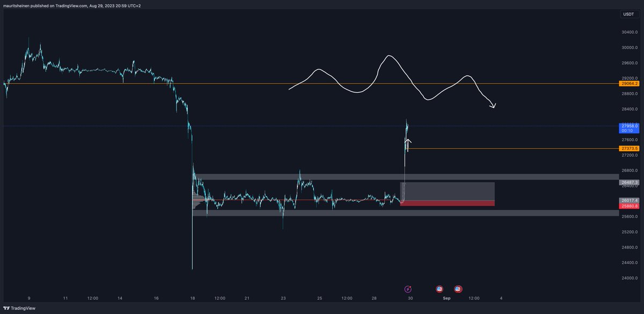Open the second US flag economic event icon
The height and width of the screenshot is (314, 644).
[457, 288]
